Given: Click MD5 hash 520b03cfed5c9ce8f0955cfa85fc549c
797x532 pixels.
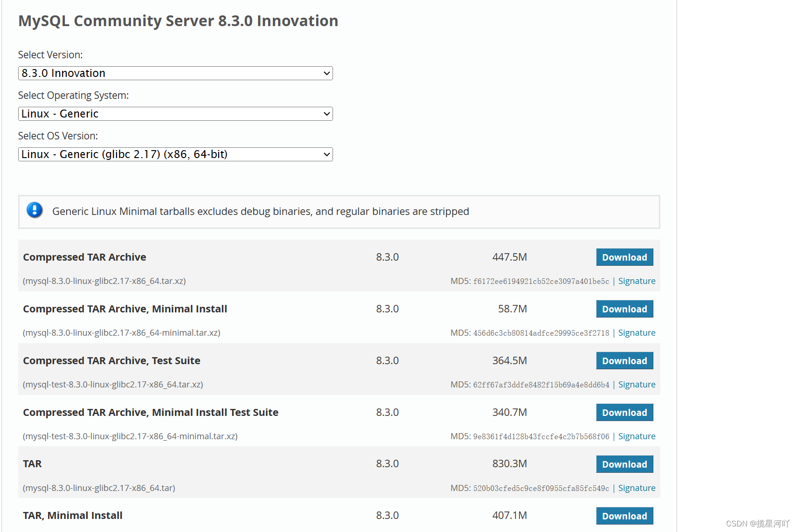Looking at the screenshot, I should 541,488.
